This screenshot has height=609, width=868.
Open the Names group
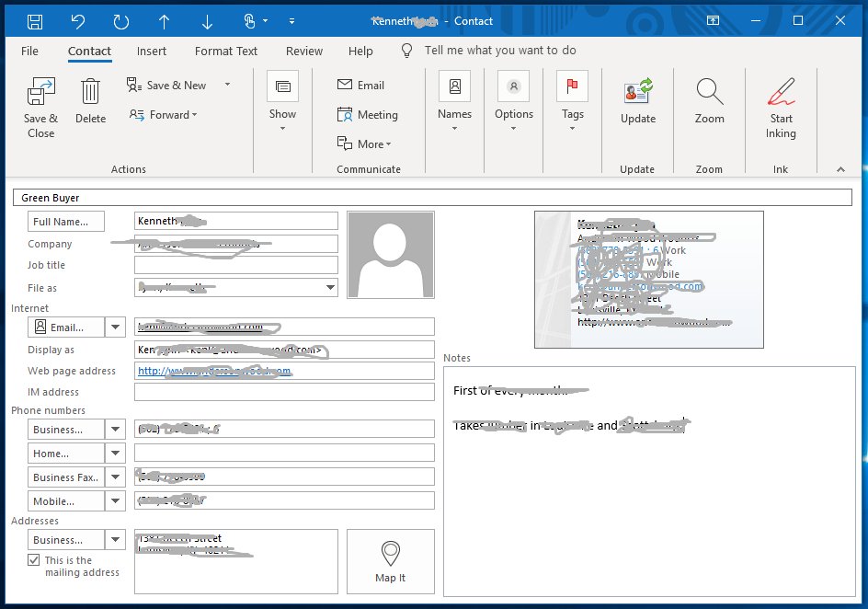(454, 101)
